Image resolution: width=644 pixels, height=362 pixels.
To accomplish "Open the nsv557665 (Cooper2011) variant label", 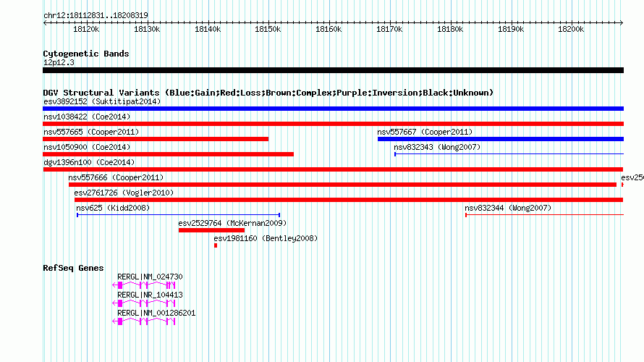I will [x=91, y=132].
